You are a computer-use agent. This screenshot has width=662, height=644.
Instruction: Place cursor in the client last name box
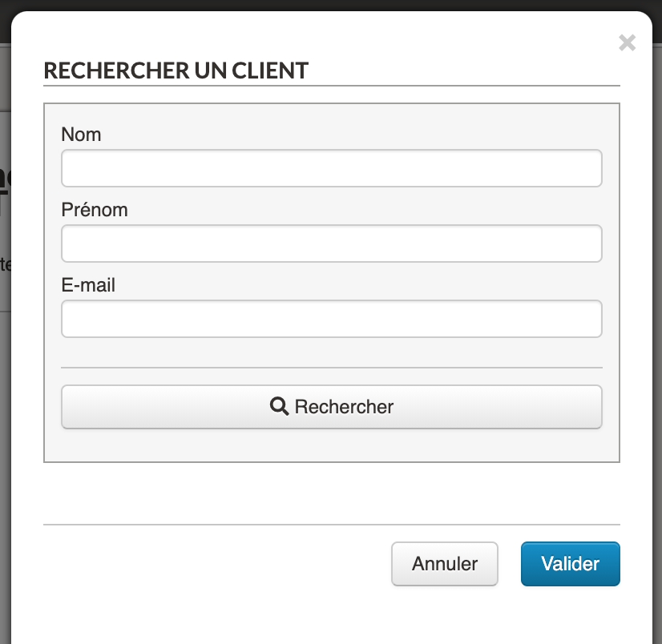coord(331,168)
